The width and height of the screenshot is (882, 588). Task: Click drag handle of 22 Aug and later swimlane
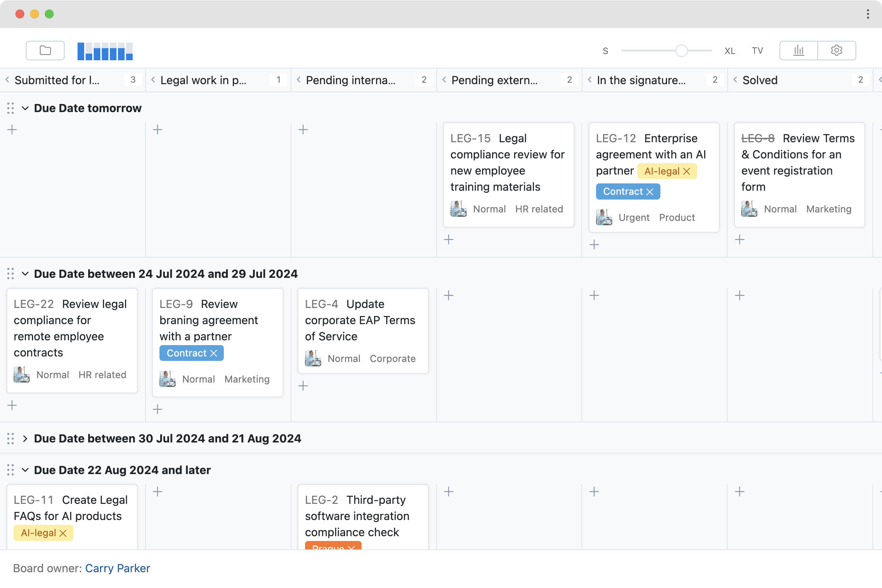click(11, 470)
